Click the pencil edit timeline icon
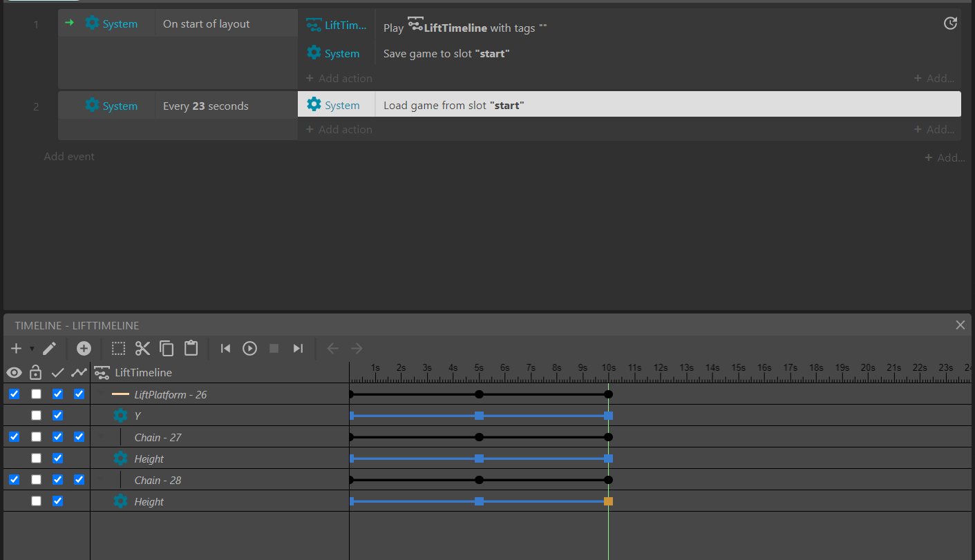 tap(49, 348)
